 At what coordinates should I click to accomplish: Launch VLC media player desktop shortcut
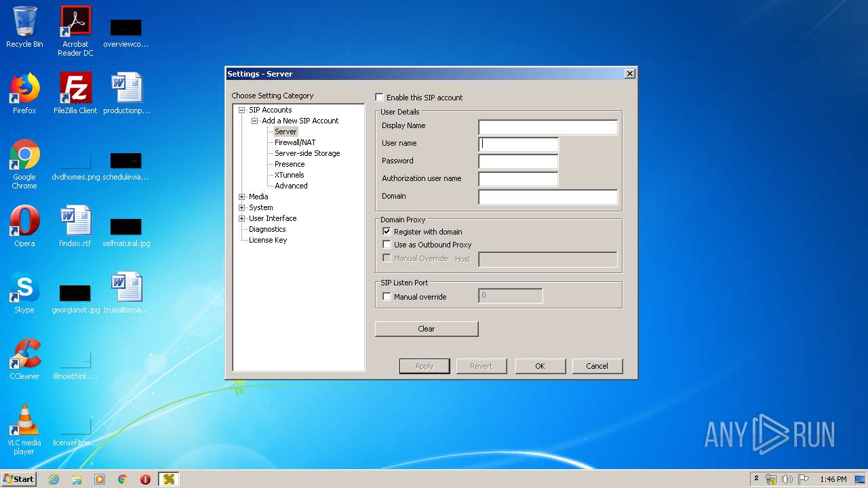[x=24, y=430]
